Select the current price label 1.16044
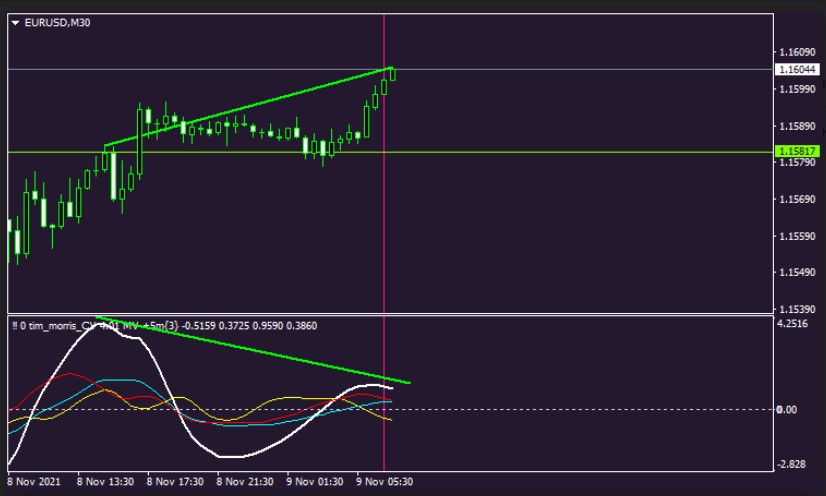 [x=798, y=70]
